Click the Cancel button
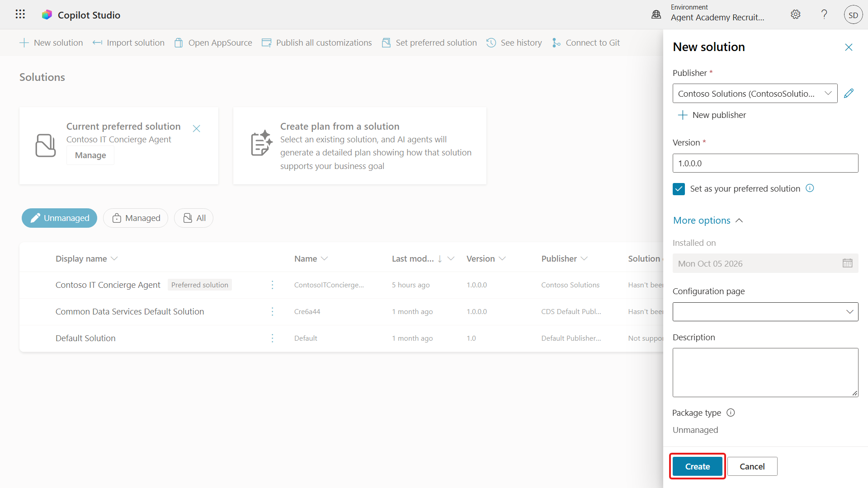Screen dimensions: 868x488 [752, 466]
